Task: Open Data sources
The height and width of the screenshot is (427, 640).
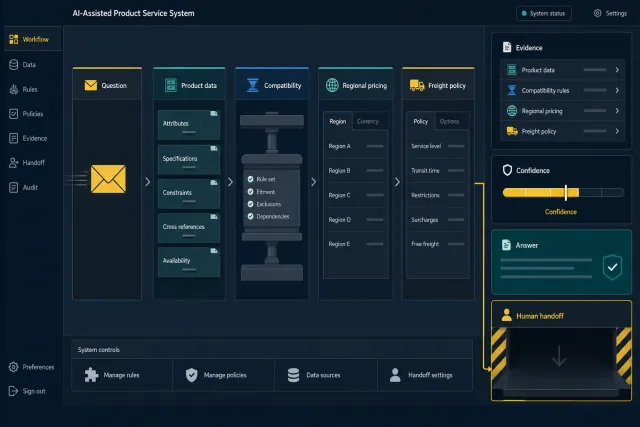Action: (326, 375)
